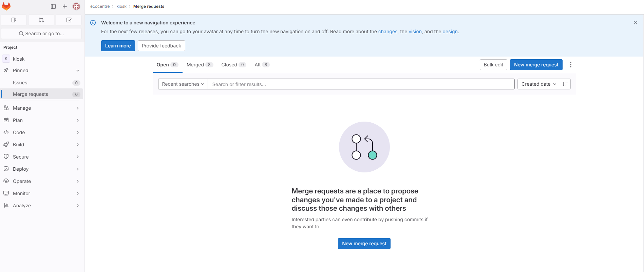644x272 pixels.
Task: Switch to the Open tab
Action: tap(167, 65)
